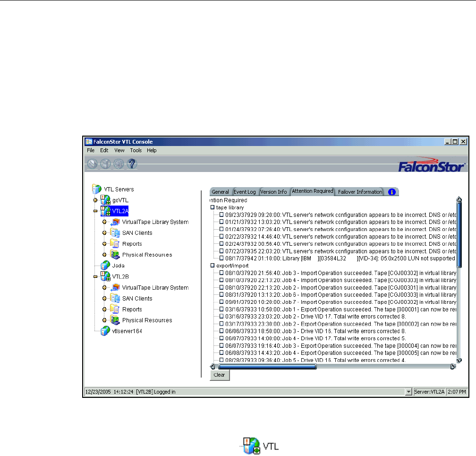Click the VTL Servers root icon
Viewport: 476px width, 456px height.
tap(96, 189)
